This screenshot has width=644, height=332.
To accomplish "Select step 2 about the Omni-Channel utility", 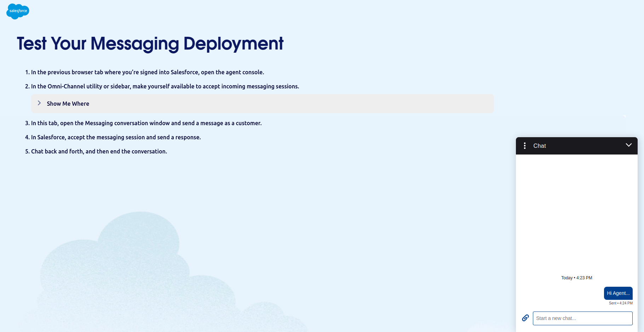I will pos(162,86).
